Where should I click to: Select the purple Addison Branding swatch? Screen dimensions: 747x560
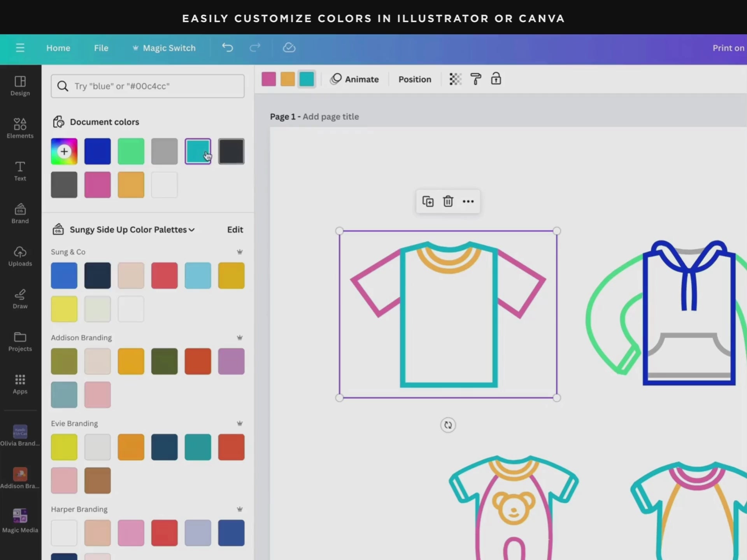coord(231,362)
